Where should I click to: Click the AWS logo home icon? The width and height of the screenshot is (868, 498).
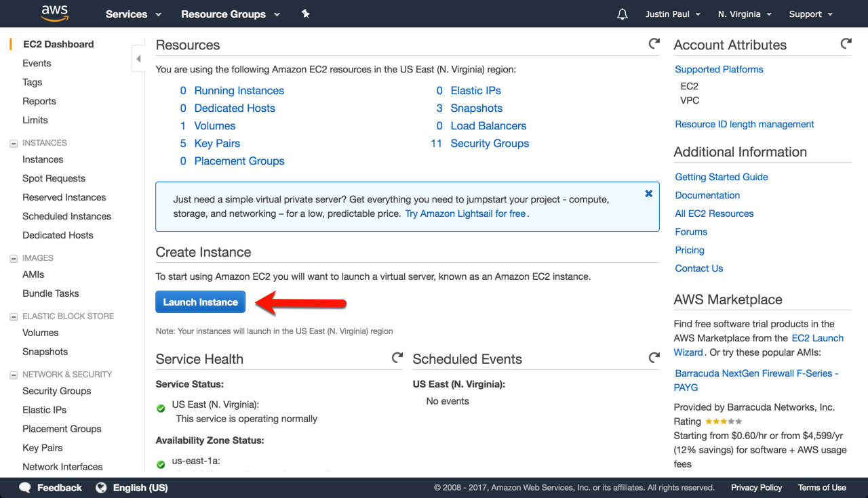[x=54, y=13]
